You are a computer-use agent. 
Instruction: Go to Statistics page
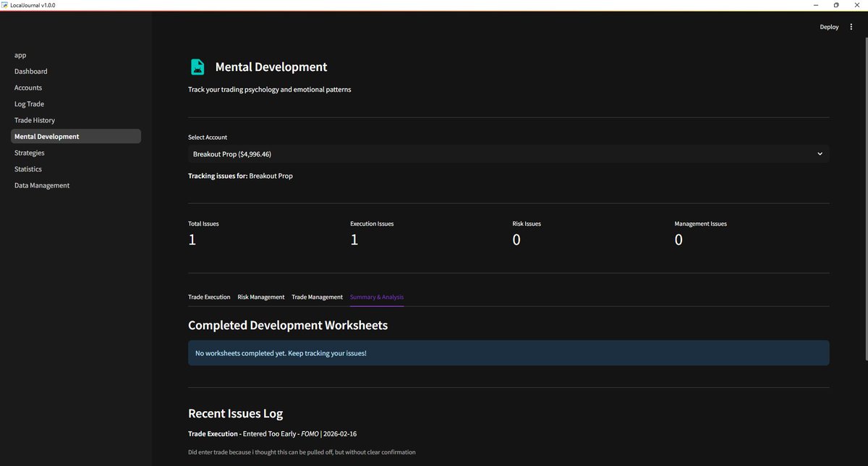(x=28, y=169)
